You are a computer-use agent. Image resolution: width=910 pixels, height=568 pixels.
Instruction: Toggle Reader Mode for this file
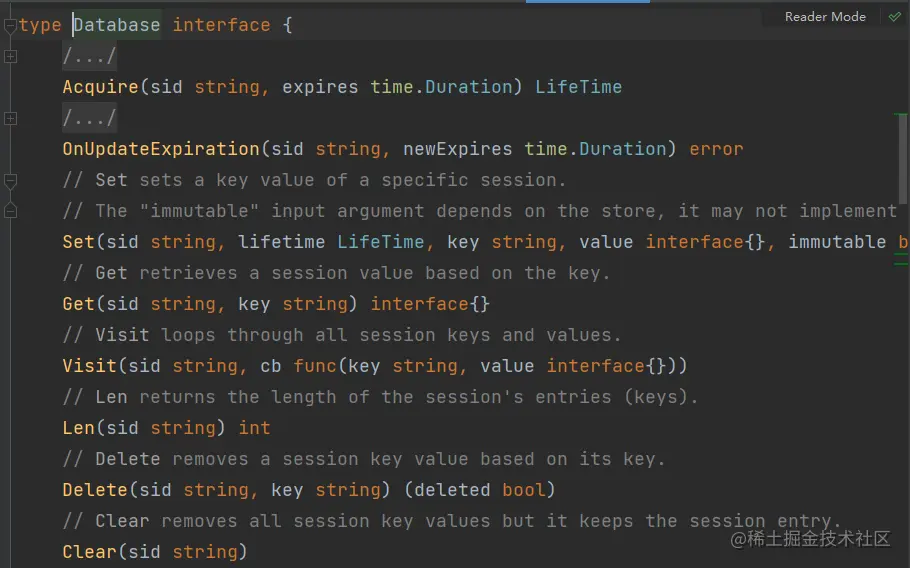tap(825, 17)
